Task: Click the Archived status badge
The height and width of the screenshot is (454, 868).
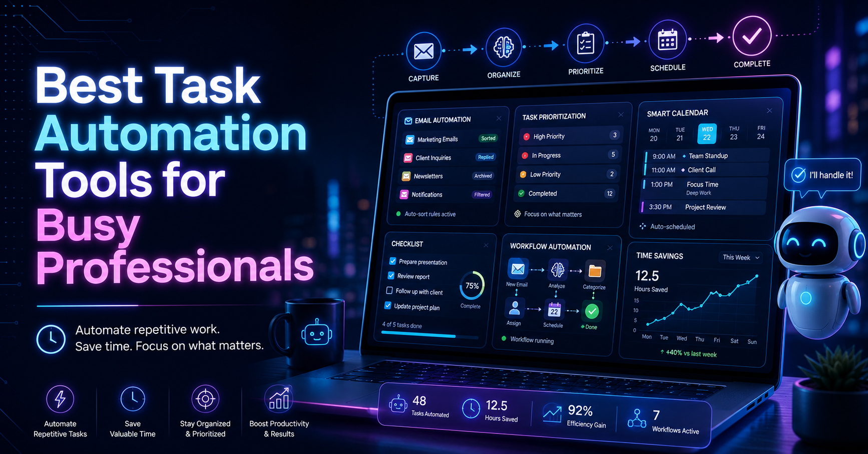Action: (483, 176)
